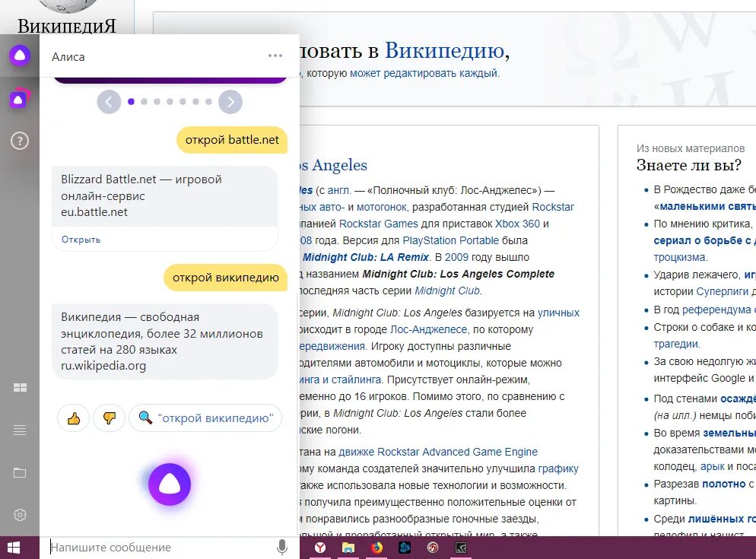Search for "открой википедию" suggestion button
Image resolution: width=756 pixels, height=559 pixels.
coord(206,418)
